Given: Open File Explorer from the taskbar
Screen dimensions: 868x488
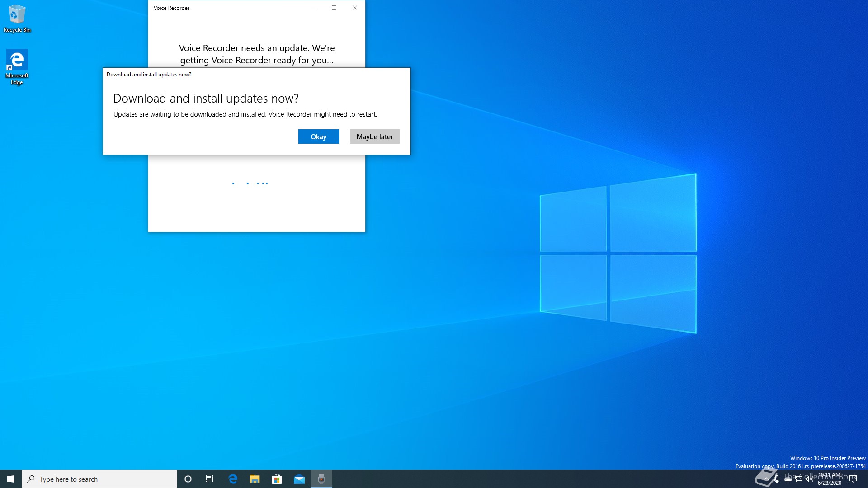Looking at the screenshot, I should [x=255, y=479].
